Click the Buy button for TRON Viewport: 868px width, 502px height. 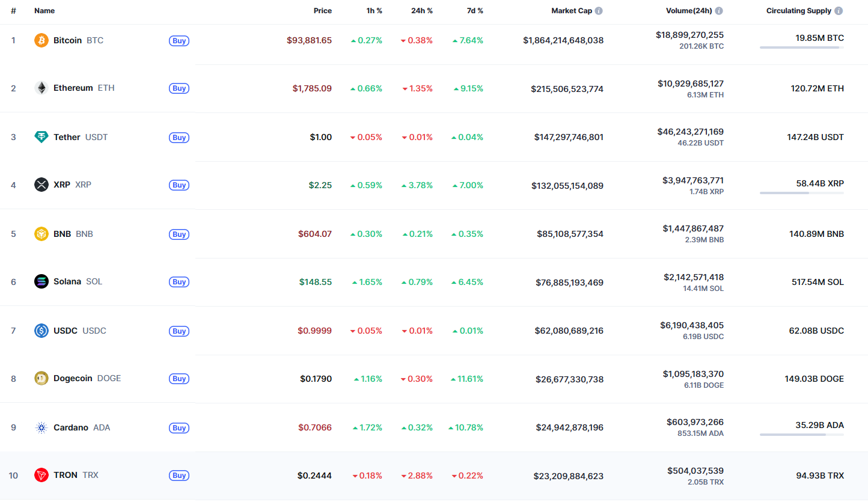pyautogui.click(x=179, y=476)
